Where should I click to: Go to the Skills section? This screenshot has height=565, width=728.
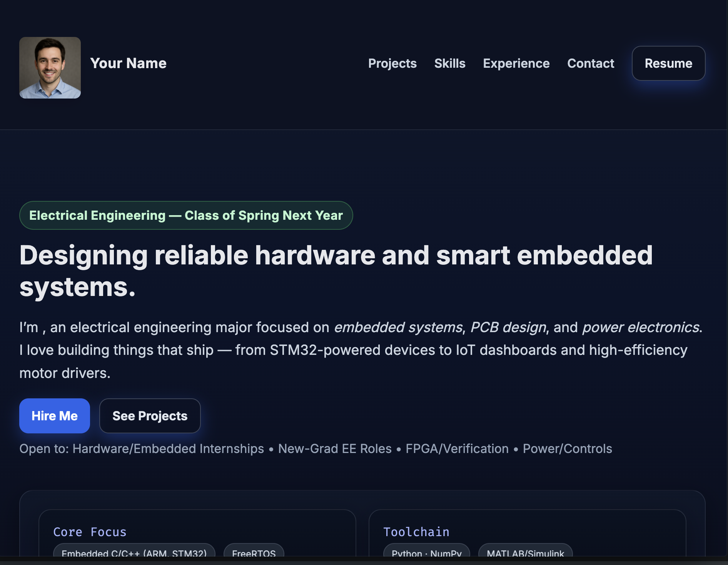[449, 64]
